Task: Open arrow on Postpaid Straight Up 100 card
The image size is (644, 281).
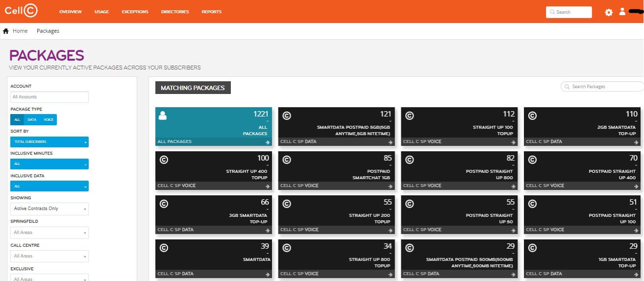Action: (x=636, y=230)
